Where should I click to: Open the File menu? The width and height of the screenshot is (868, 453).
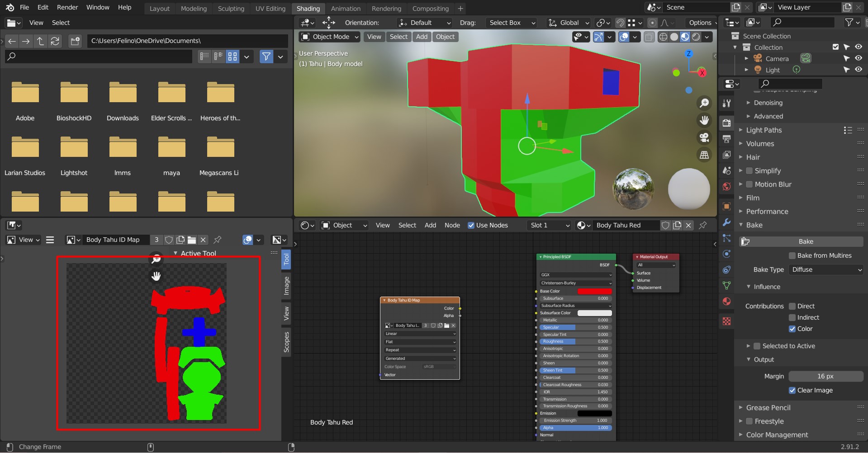click(24, 7)
